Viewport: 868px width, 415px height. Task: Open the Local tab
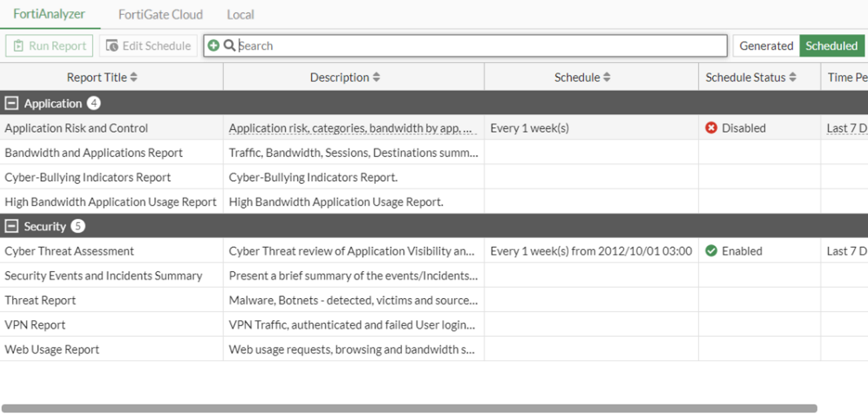[240, 14]
